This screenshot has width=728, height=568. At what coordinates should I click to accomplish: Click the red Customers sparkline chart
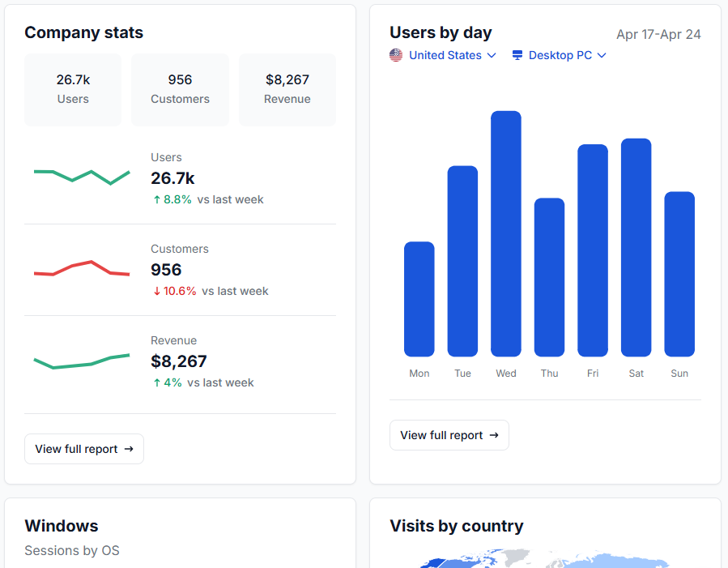pyautogui.click(x=82, y=269)
